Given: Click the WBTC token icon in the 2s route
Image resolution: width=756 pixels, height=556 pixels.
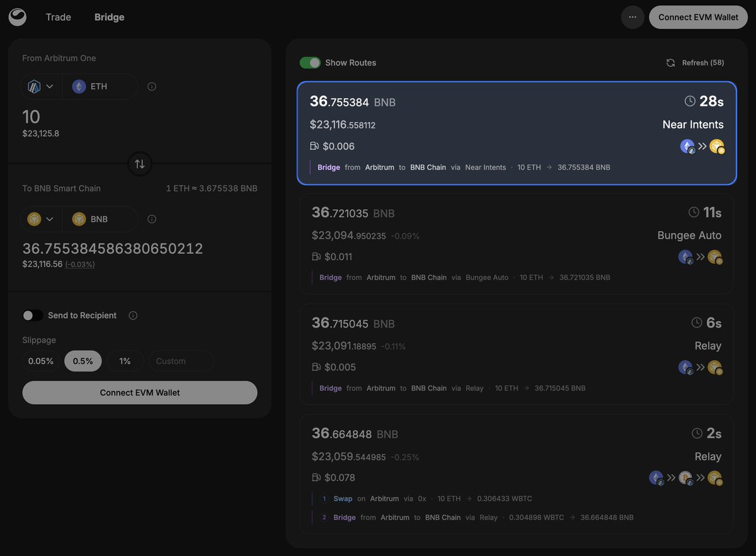Looking at the screenshot, I should pos(685,478).
